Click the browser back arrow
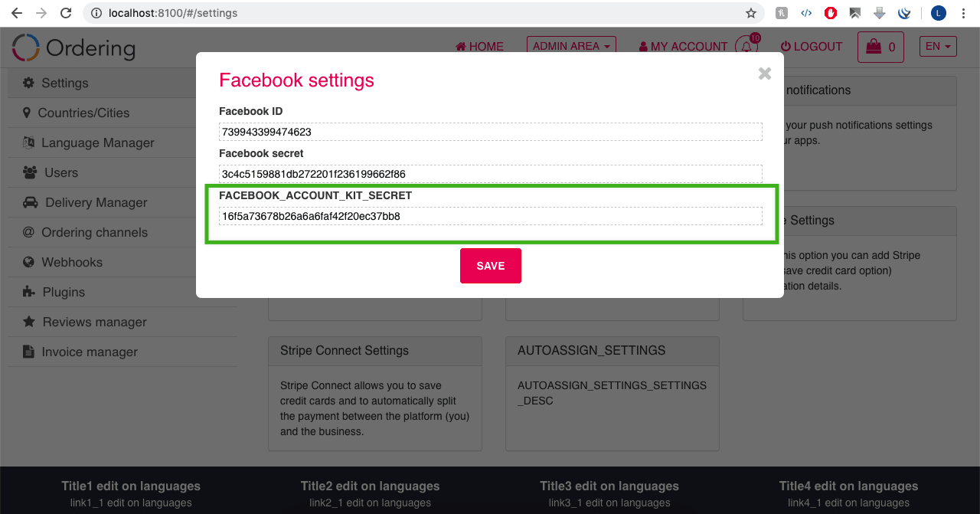 coord(17,13)
